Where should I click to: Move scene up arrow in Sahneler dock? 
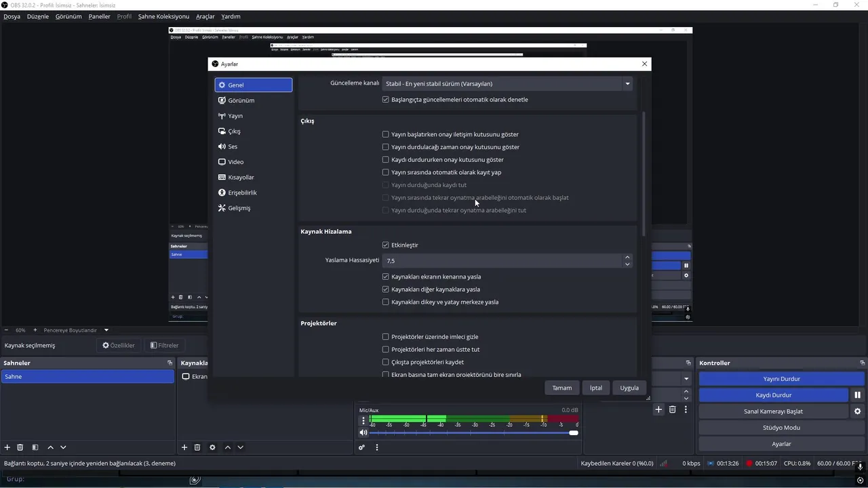50,447
